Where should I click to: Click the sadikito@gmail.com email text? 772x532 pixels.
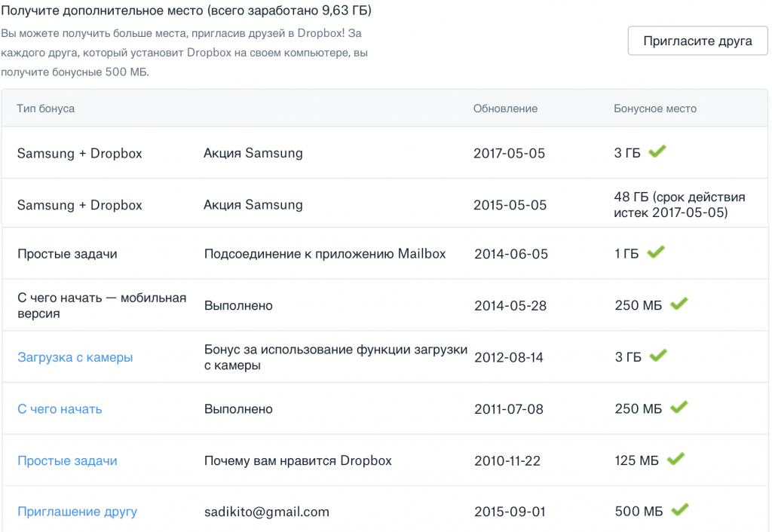click(266, 512)
